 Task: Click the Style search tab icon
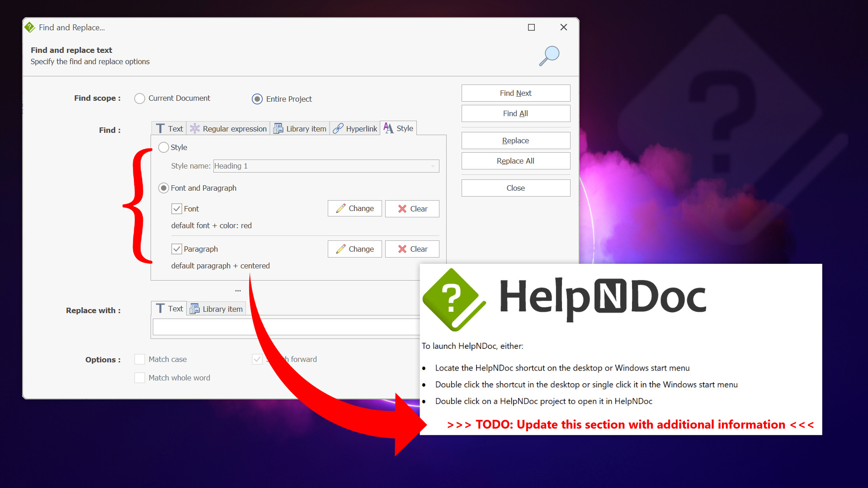point(388,128)
